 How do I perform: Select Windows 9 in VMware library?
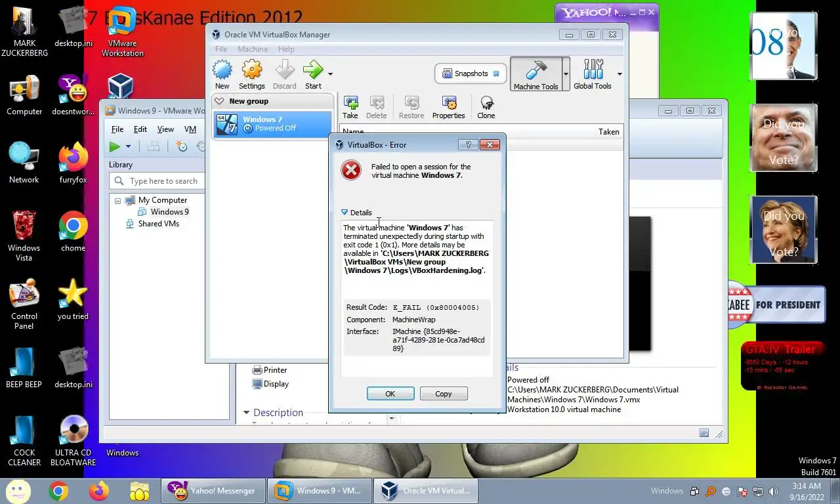169,212
